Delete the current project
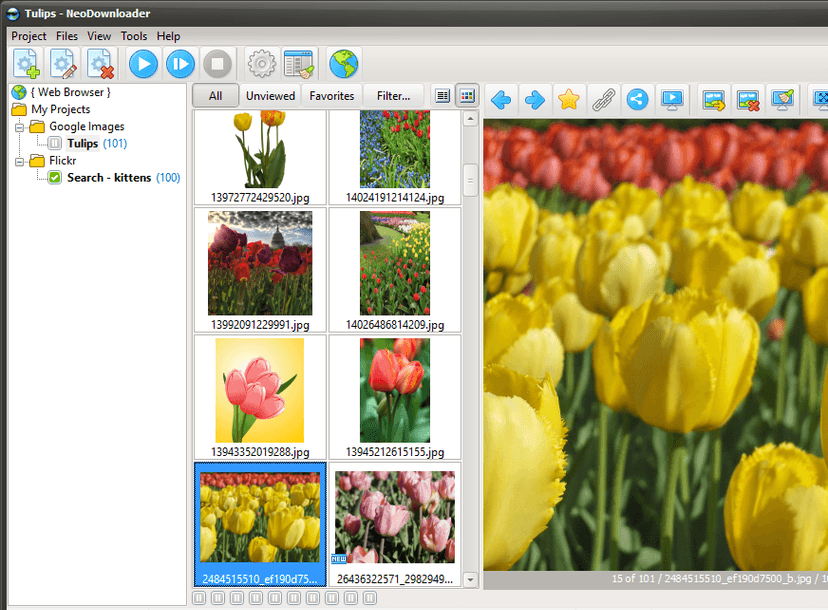 100,63
